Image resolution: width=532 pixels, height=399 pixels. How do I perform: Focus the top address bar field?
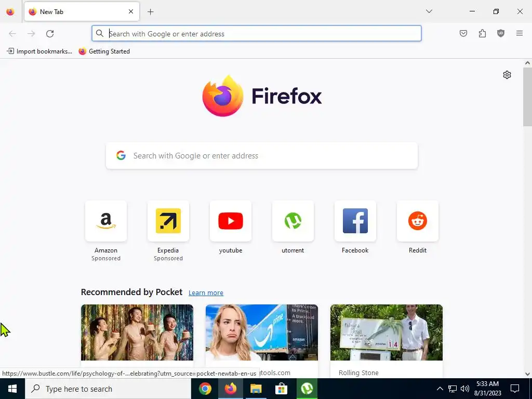pos(257,34)
